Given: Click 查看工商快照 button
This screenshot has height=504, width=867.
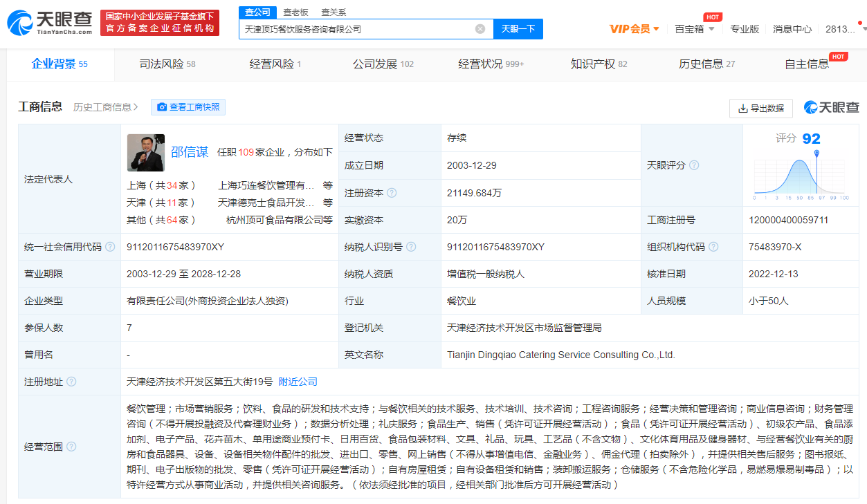Looking at the screenshot, I should (x=188, y=107).
